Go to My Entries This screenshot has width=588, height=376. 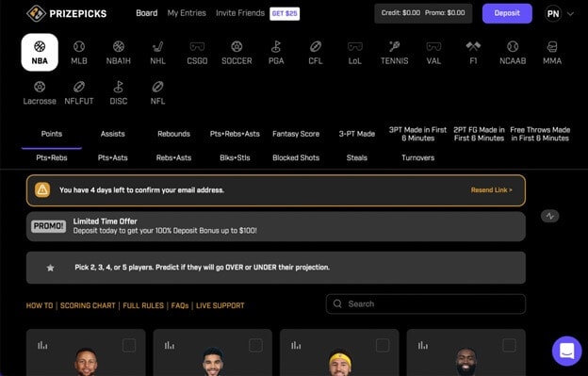click(187, 13)
